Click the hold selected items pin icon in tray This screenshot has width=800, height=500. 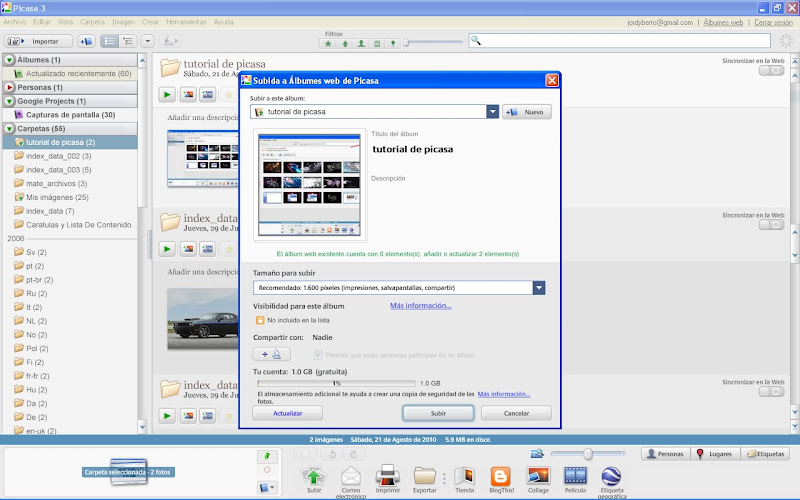pos(267,456)
